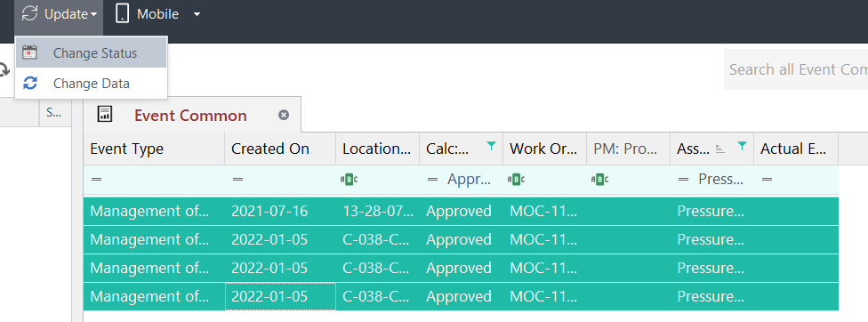Viewport: 868px width, 322px height.
Task: Open the Ass... filter equals operator
Action: pyautogui.click(x=684, y=180)
